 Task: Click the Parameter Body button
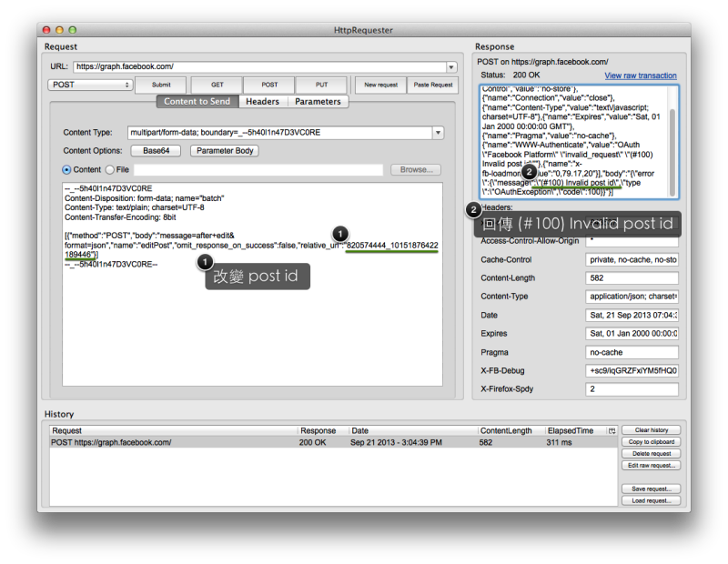[x=225, y=151]
